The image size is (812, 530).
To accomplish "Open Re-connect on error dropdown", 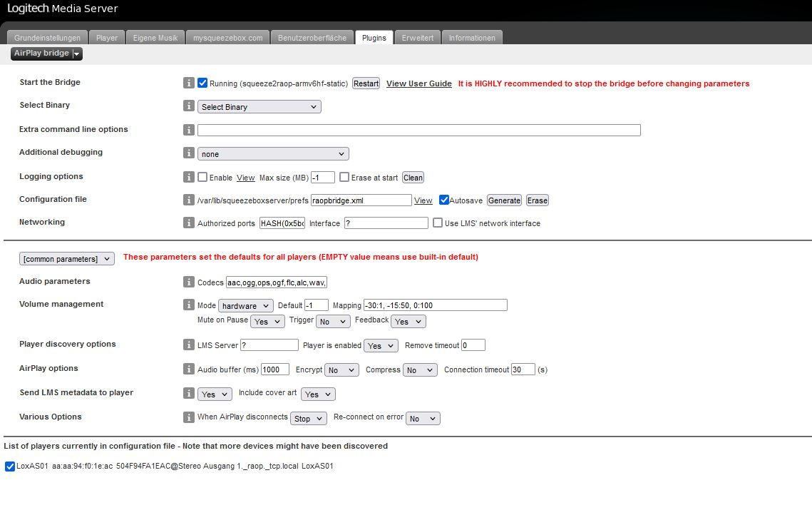I will (x=423, y=419).
